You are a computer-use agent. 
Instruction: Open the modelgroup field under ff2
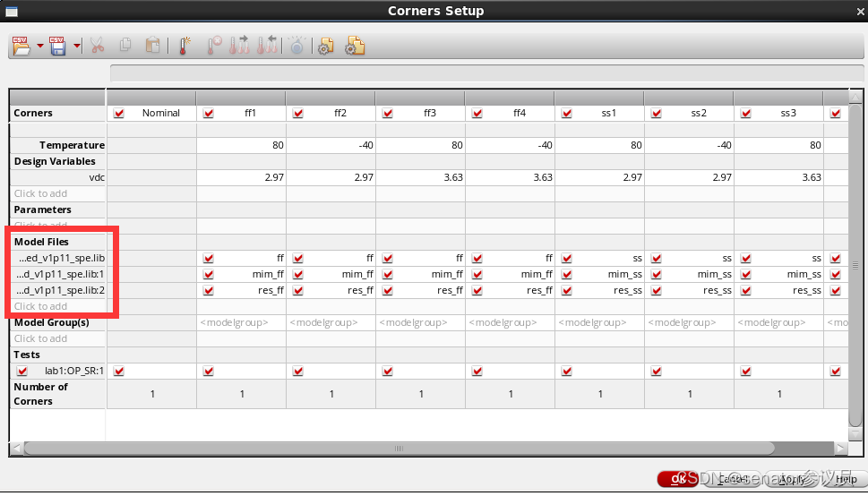[331, 322]
